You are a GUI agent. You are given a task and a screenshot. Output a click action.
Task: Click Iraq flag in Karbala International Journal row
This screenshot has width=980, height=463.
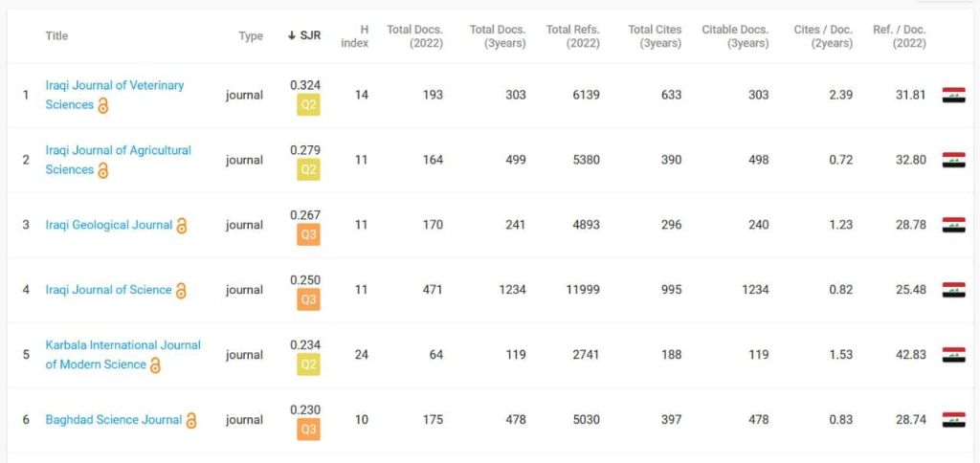click(953, 355)
